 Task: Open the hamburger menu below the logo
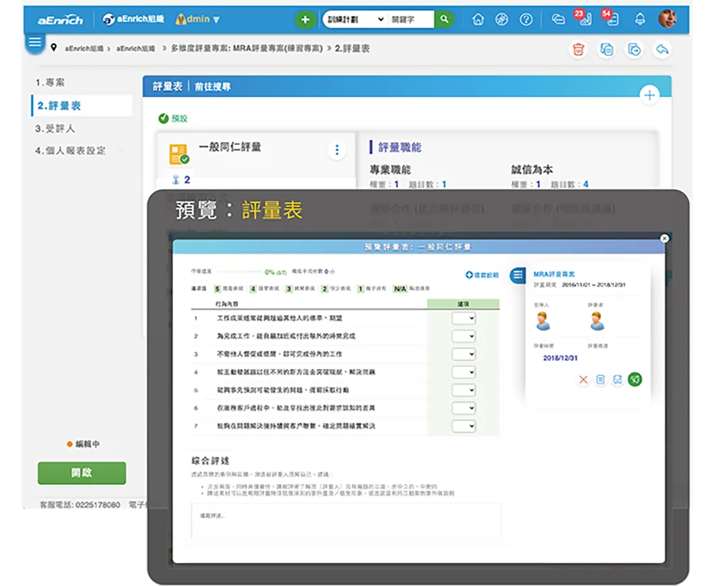34,42
